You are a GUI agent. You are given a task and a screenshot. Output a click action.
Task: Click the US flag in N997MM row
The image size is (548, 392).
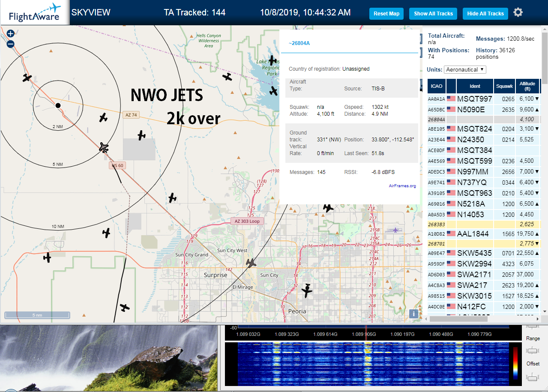(x=451, y=172)
